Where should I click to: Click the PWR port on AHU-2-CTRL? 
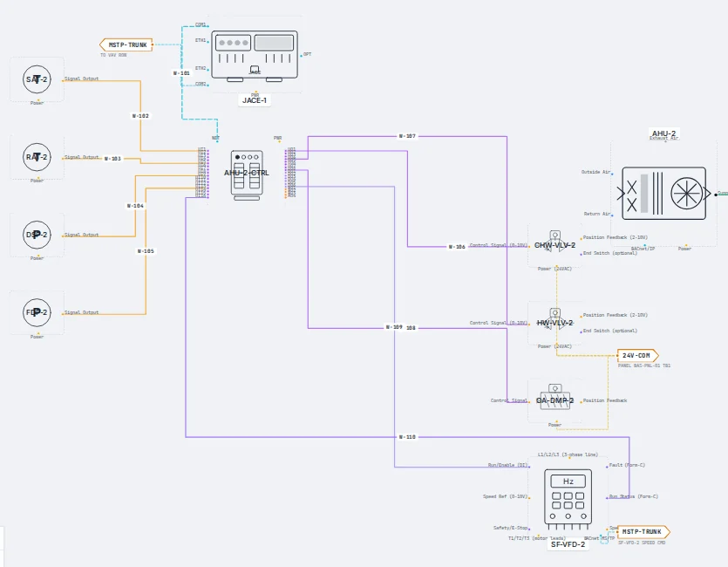coord(279,141)
